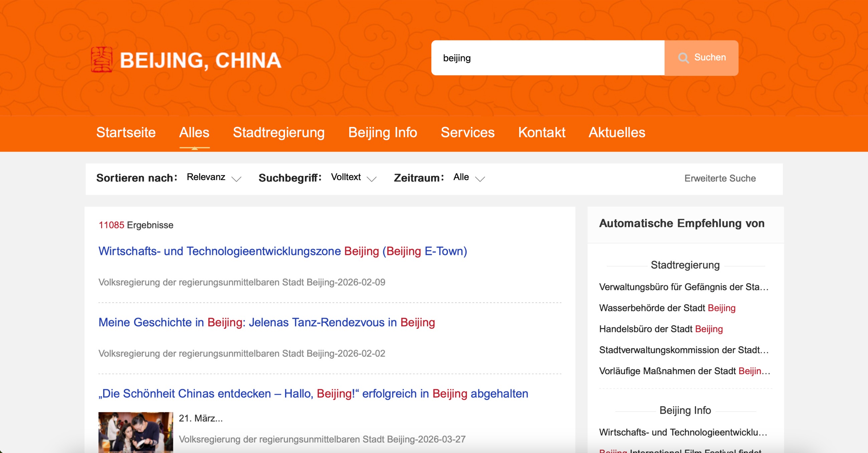This screenshot has width=868, height=453.
Task: Open the Aktuelles section
Action: [617, 133]
